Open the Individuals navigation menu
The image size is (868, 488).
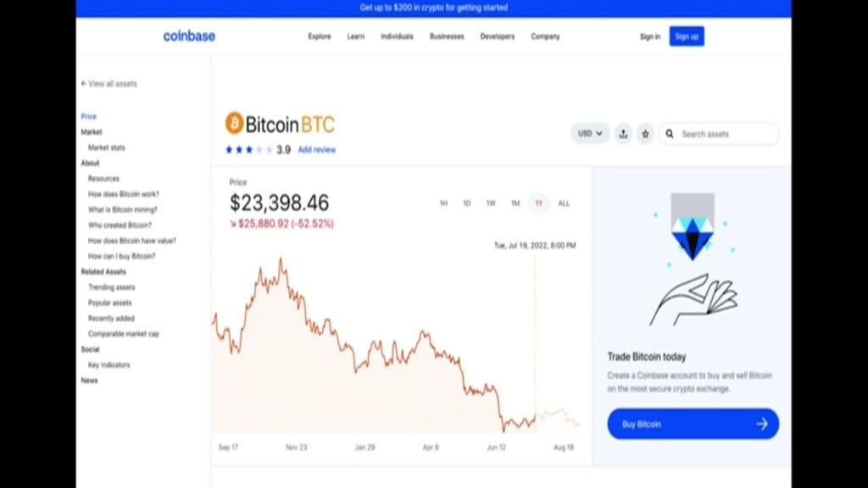tap(397, 36)
